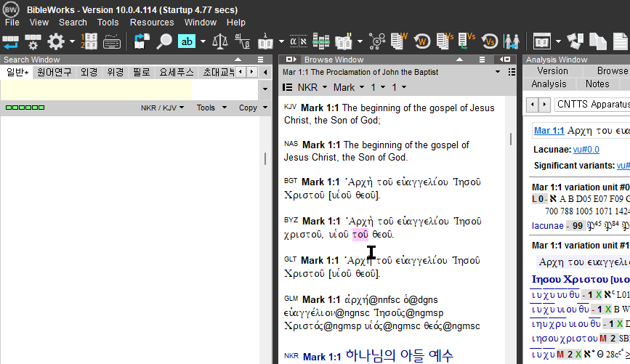
Task: Toggle Search Window side collapse arrow
Action: point(265,73)
